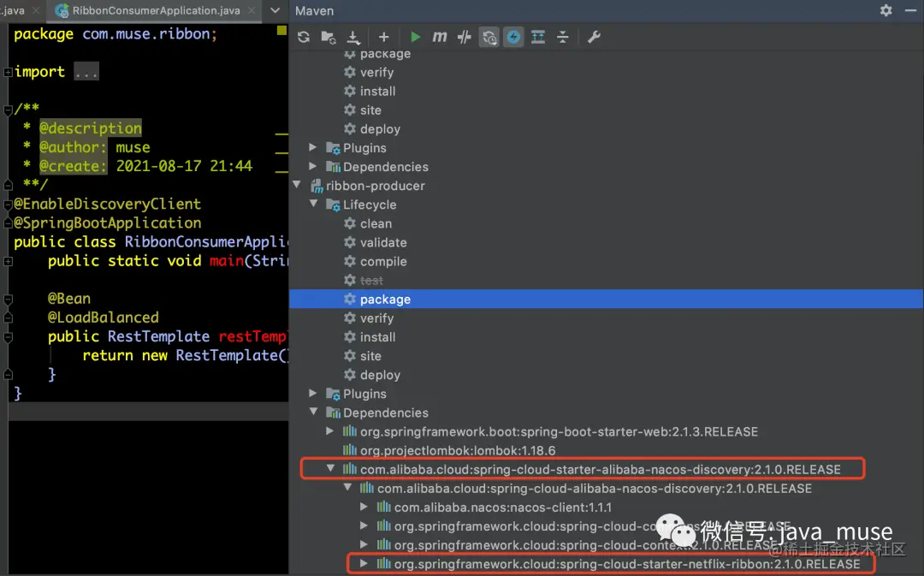The width and height of the screenshot is (924, 576).
Task: Click the main method name in editor
Action: (x=226, y=260)
